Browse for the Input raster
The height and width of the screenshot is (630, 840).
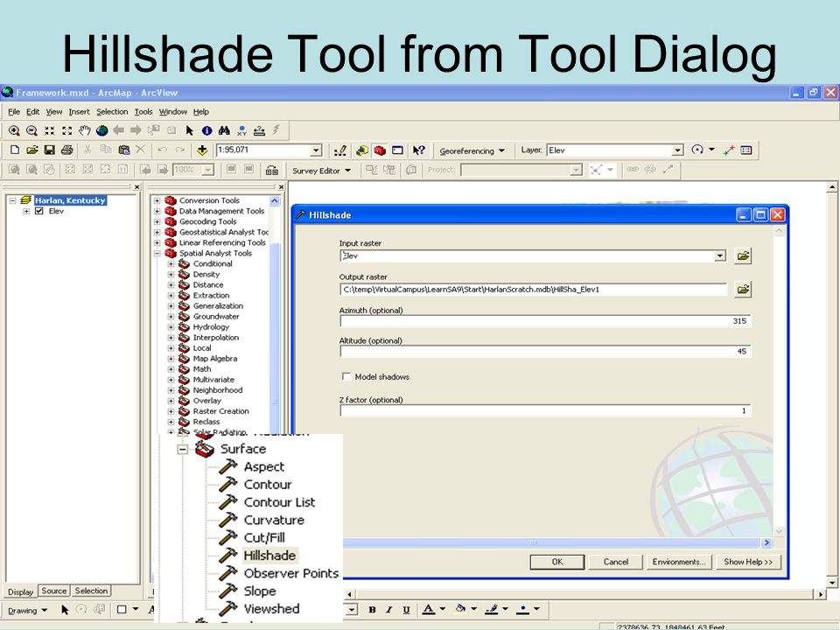(743, 256)
